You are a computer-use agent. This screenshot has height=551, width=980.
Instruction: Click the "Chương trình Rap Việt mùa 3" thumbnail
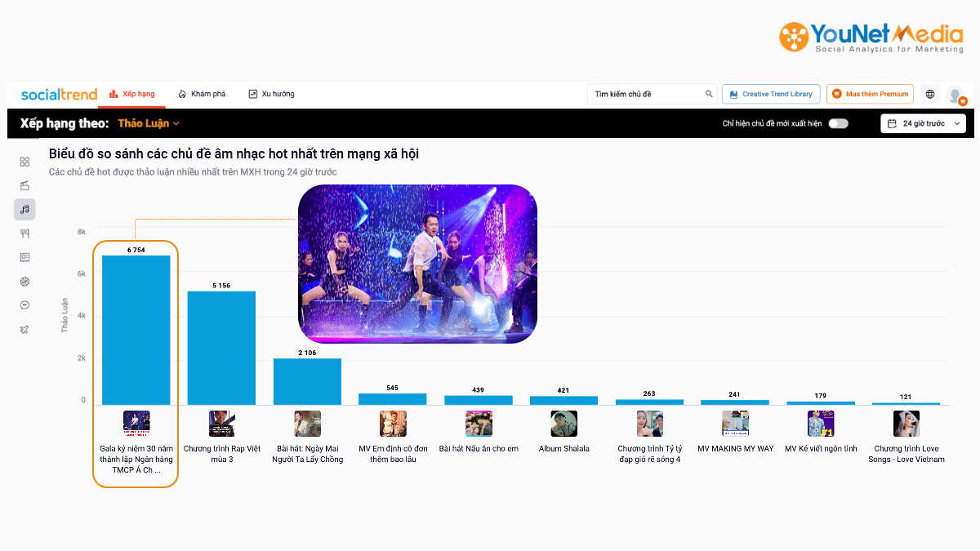click(221, 424)
